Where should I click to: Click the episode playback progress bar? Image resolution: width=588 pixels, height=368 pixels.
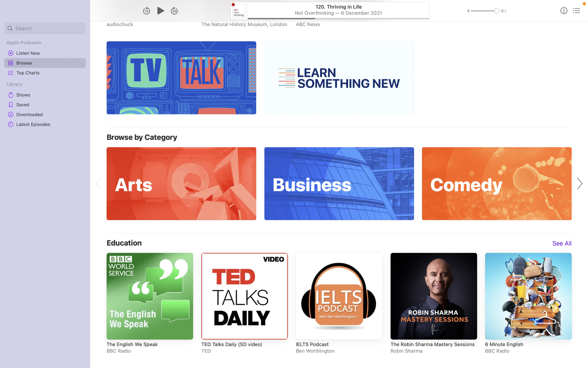tap(339, 18)
